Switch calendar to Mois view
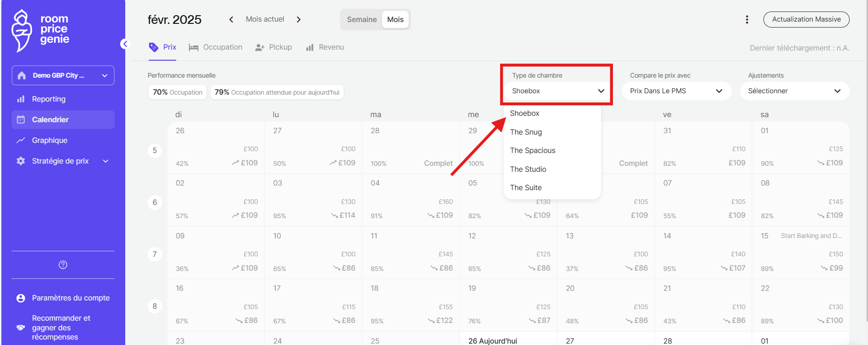Viewport: 868px width, 345px height. coord(395,19)
